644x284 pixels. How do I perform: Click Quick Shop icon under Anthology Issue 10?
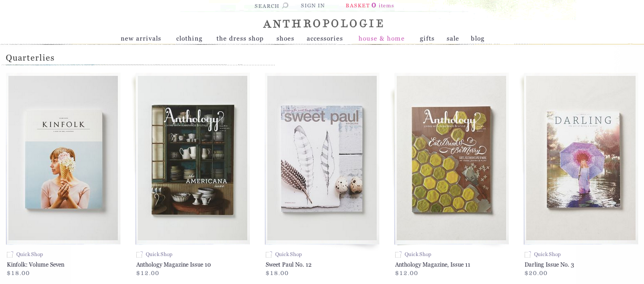(x=139, y=254)
